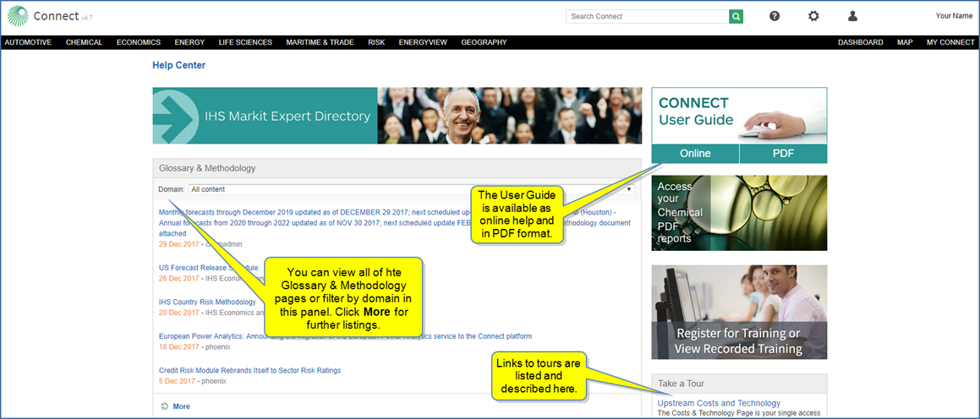Focus the Search Connect field
This screenshot has width=980, height=419.
click(x=648, y=16)
